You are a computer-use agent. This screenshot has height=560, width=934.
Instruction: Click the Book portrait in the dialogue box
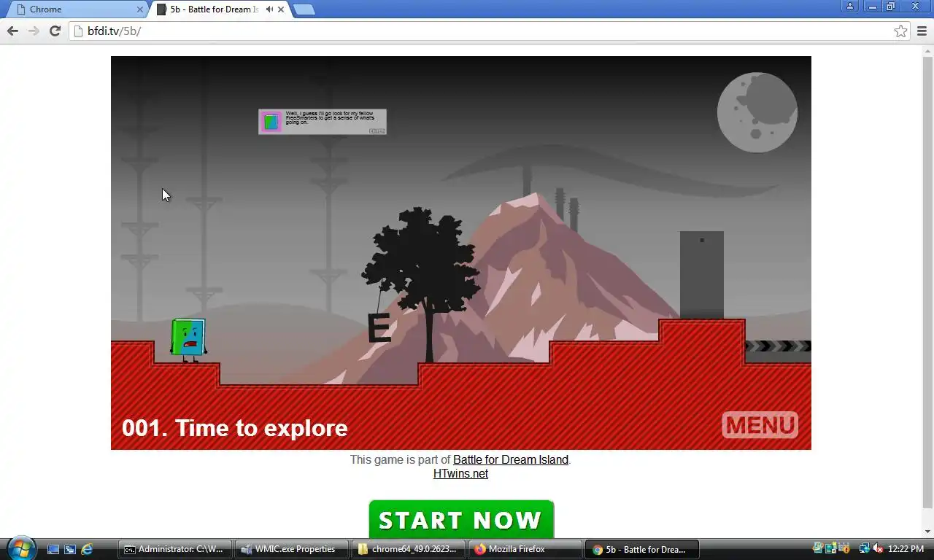[x=271, y=122]
